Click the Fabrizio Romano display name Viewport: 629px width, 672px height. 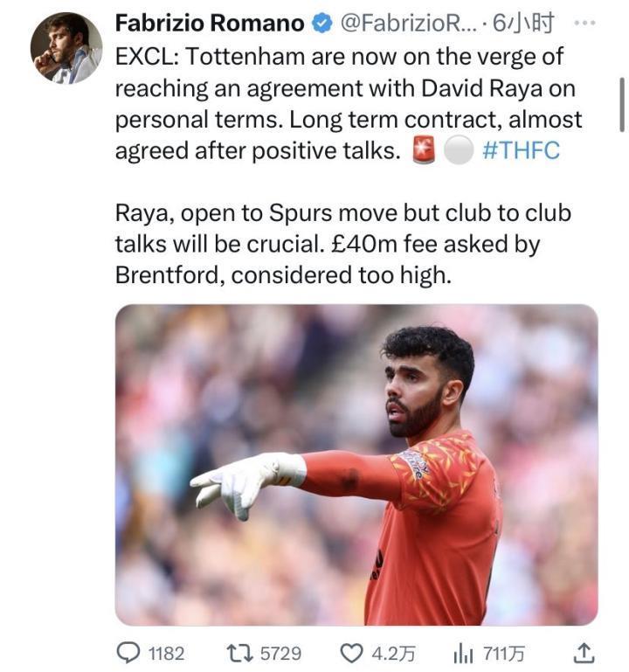(x=209, y=23)
